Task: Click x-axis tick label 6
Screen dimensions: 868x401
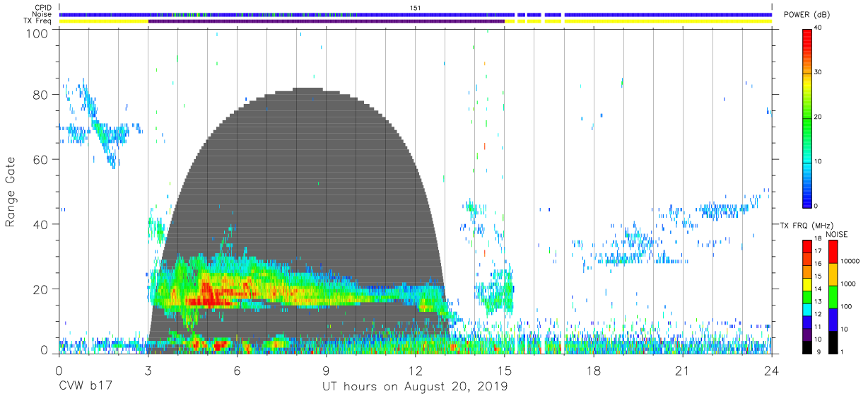Action: (x=237, y=371)
